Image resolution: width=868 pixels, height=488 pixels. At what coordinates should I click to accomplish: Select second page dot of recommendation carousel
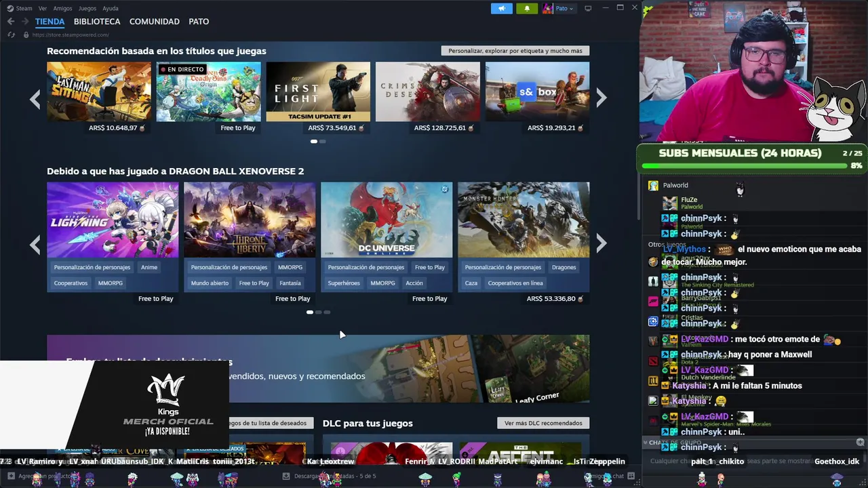[x=323, y=141]
